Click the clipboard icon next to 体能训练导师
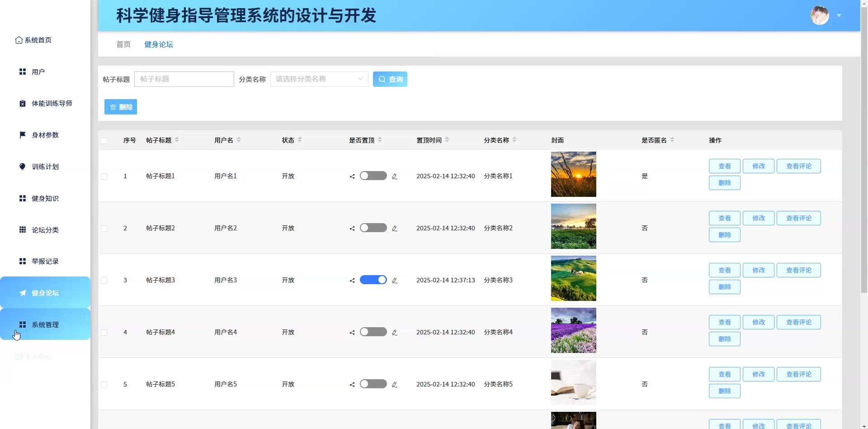Screen dimensions: 868x429 (x=22, y=104)
